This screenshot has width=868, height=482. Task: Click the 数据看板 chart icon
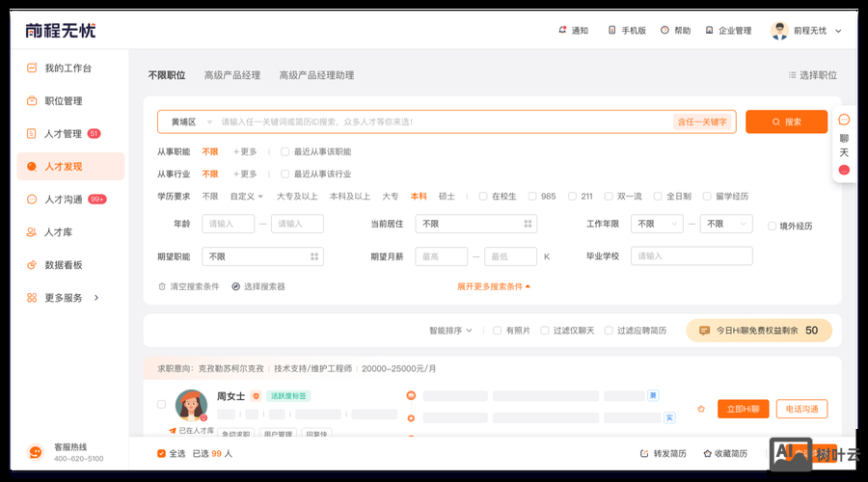coord(32,264)
